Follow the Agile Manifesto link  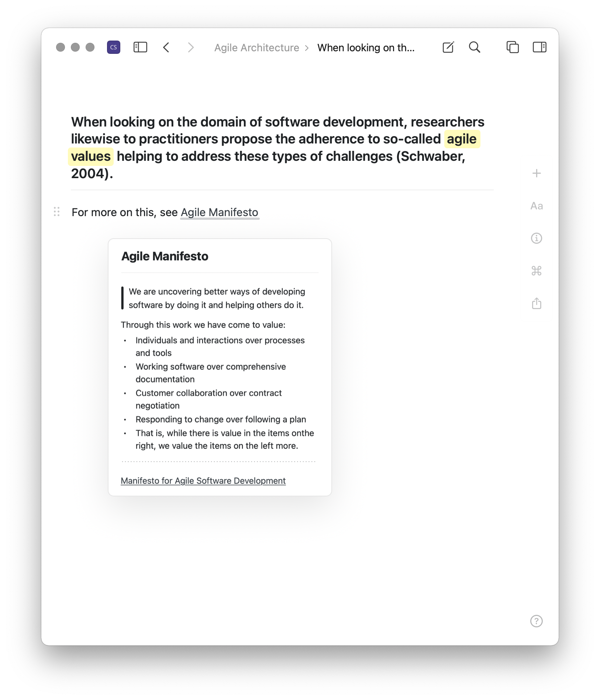[220, 212]
